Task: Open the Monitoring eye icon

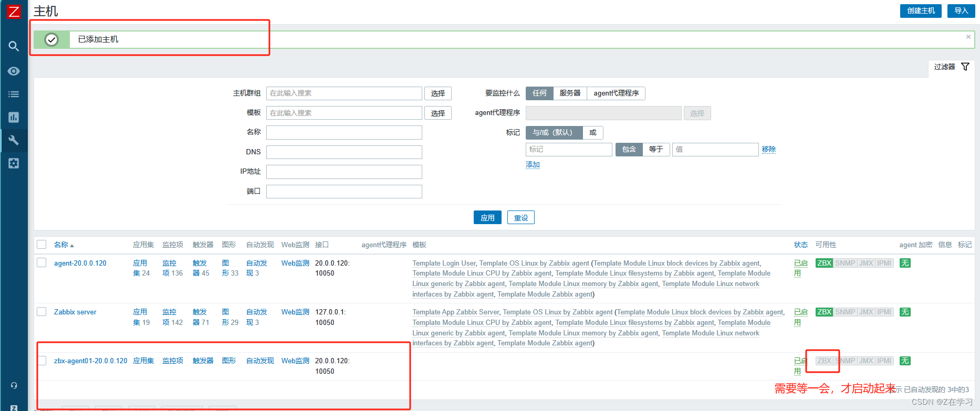Action: coord(14,71)
